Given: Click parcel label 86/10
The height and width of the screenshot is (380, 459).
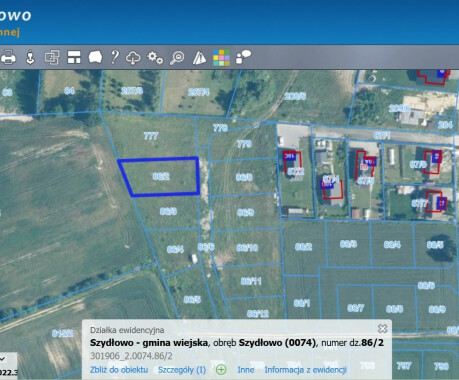Looking at the screenshot, I should point(247,248).
